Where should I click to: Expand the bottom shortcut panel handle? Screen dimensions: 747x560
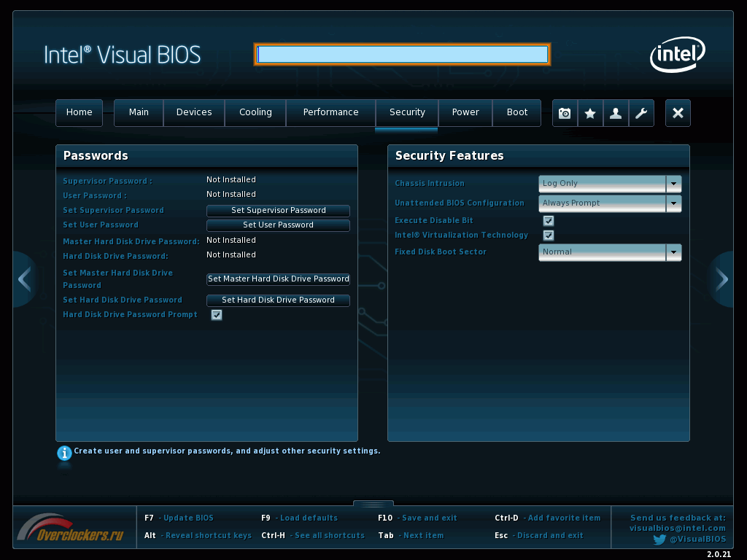pyautogui.click(x=373, y=503)
